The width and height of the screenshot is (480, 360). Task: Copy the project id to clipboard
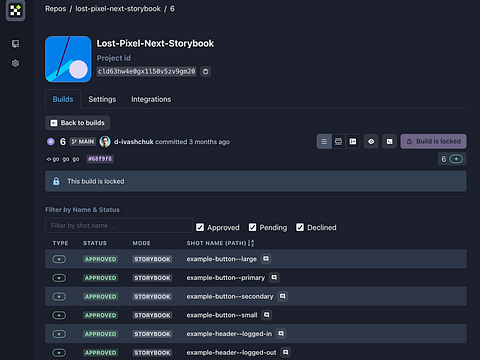206,71
